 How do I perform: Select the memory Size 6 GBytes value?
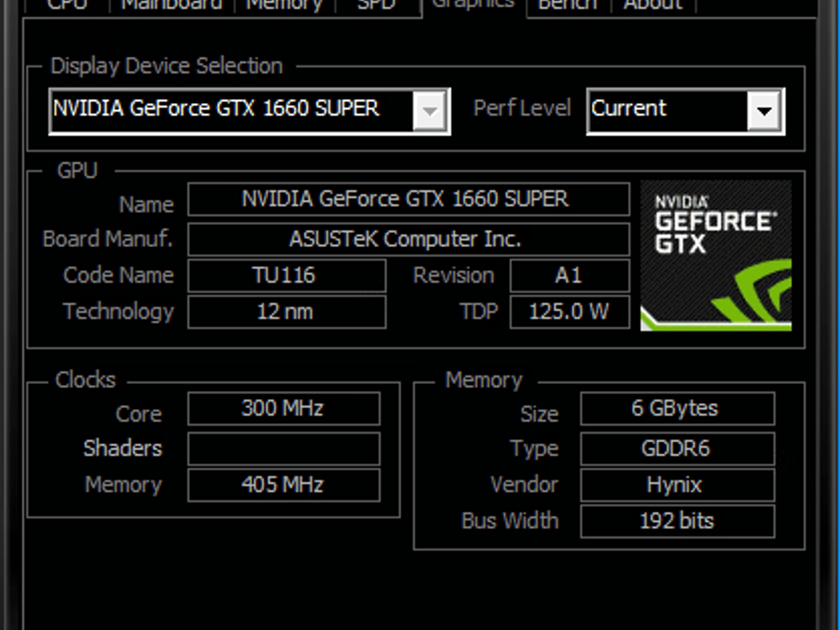tap(678, 409)
